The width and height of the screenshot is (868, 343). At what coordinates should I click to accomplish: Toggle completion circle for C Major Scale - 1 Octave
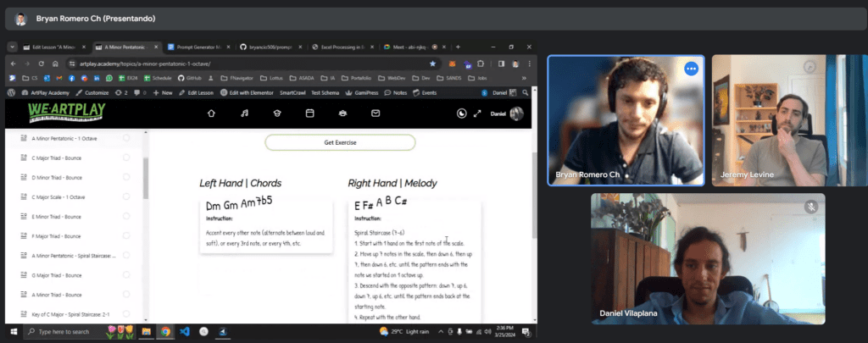pyautogui.click(x=126, y=196)
